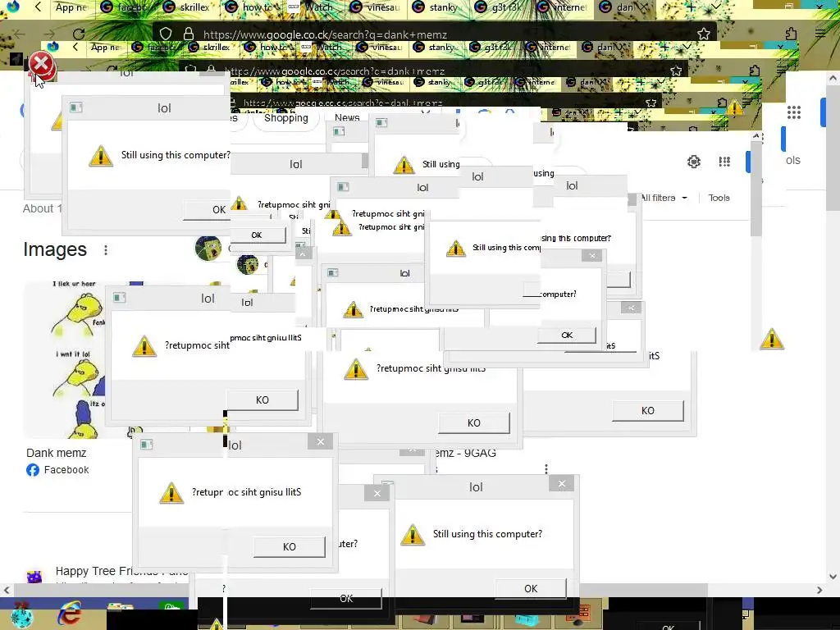Open the 'Dank memz' result title
This screenshot has width=840, height=630.
tap(57, 453)
